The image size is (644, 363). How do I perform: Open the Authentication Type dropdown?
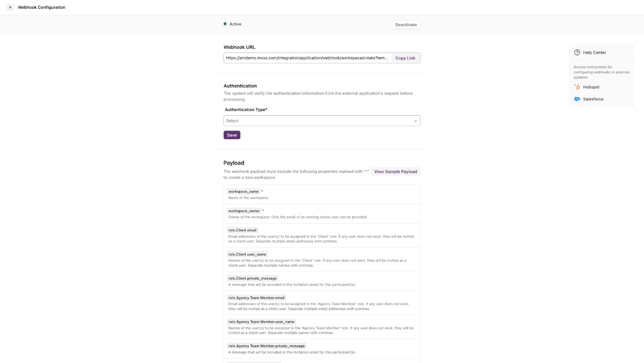322,121
